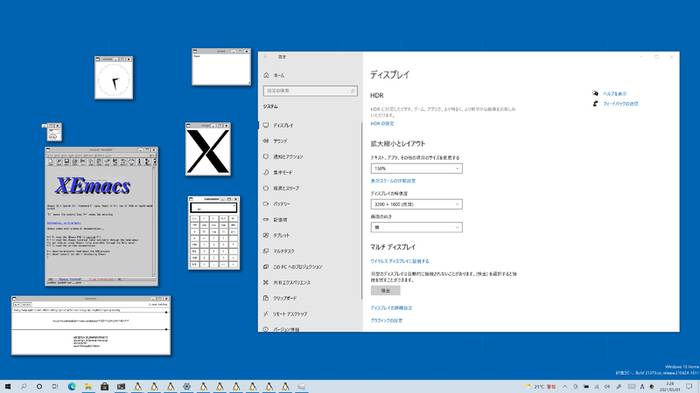Click the Projecting to this PC sidebar icon

(x=266, y=267)
